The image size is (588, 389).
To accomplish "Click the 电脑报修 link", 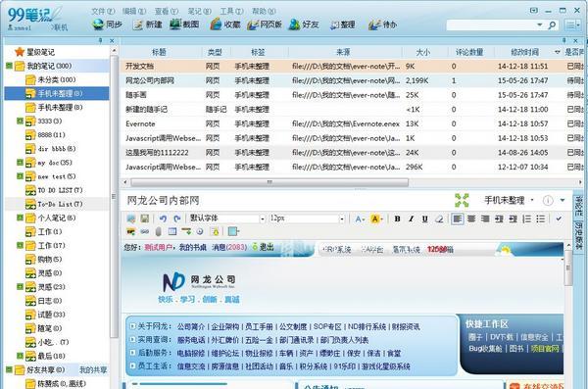I will (x=191, y=353).
